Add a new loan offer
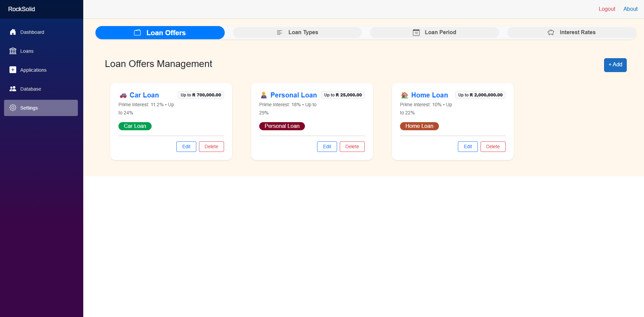This screenshot has height=317, width=644. click(x=615, y=65)
